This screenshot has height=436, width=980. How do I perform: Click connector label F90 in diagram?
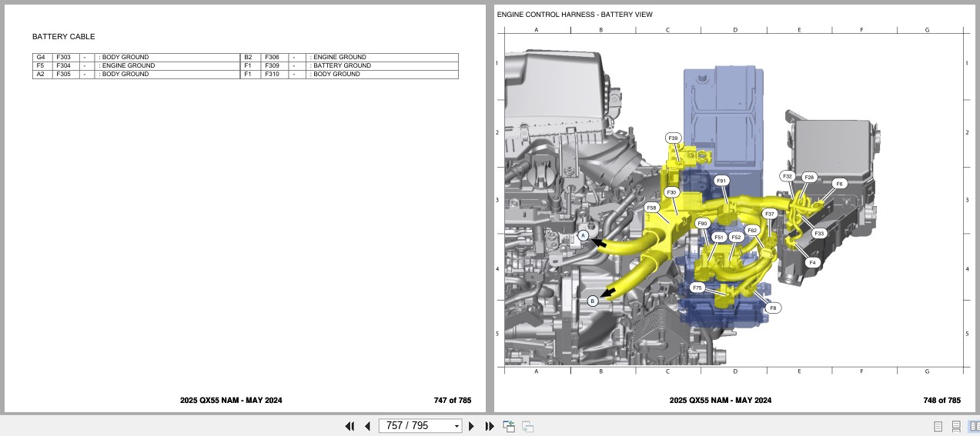(701, 224)
